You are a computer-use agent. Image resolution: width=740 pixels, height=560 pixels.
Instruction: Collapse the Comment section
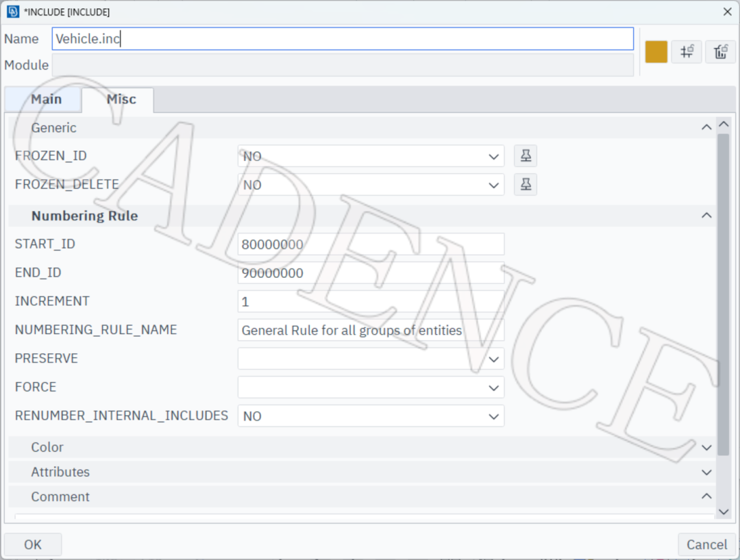click(x=706, y=496)
